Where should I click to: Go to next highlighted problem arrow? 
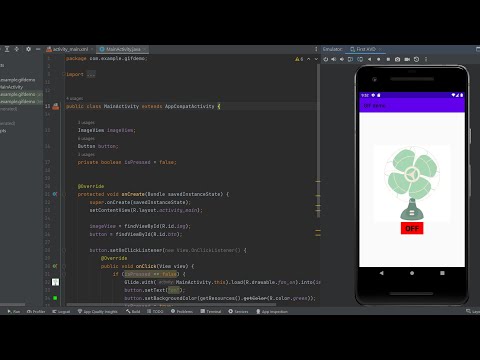316,59
